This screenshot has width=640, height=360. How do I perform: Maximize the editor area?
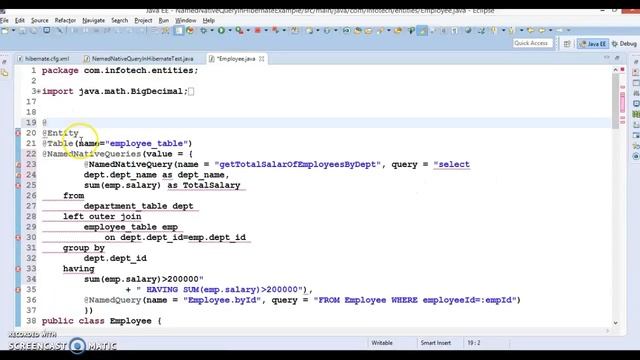[x=617, y=58]
